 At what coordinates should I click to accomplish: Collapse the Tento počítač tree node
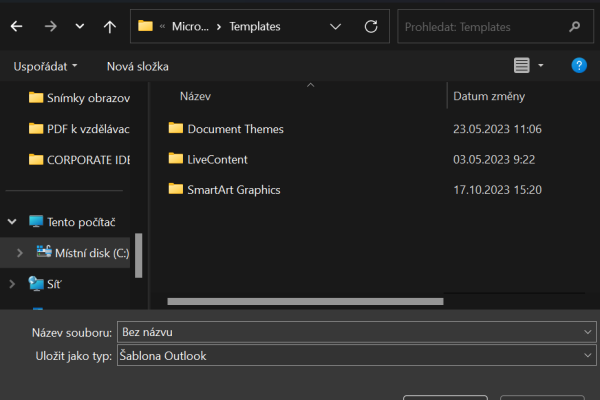click(13, 222)
